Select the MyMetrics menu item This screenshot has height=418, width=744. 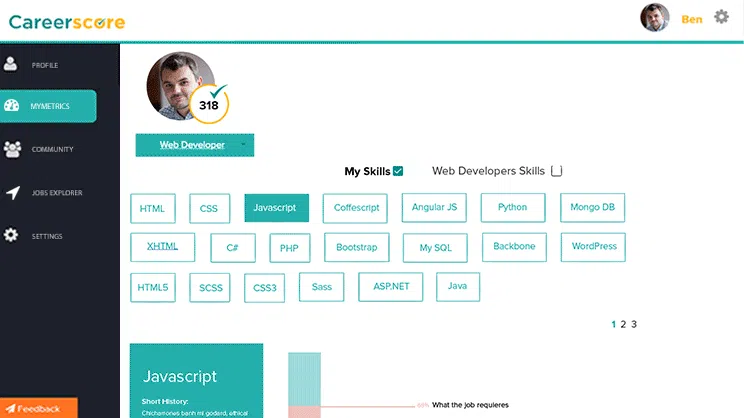(x=48, y=106)
